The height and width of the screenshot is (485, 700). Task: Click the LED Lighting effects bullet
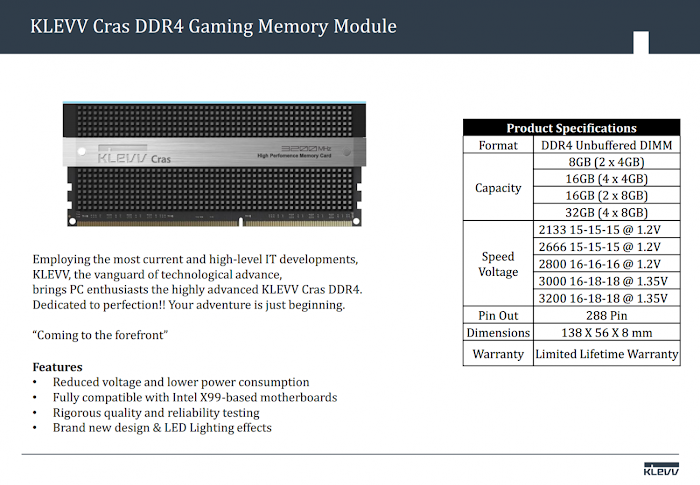[x=162, y=428]
